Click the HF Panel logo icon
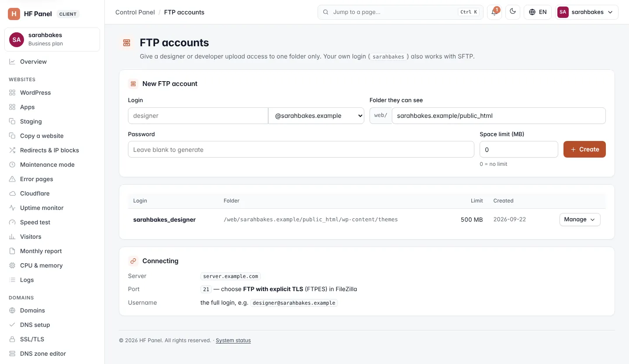The width and height of the screenshot is (629, 364). 14,14
